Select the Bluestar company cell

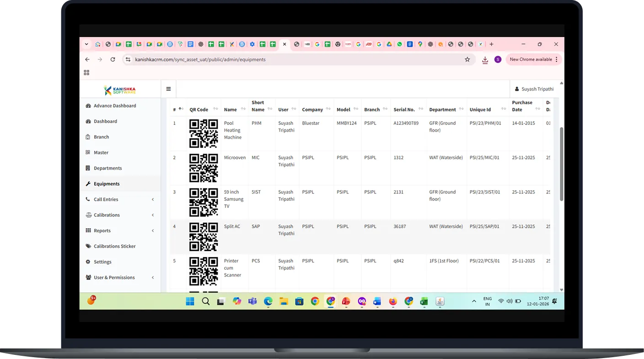click(x=311, y=123)
